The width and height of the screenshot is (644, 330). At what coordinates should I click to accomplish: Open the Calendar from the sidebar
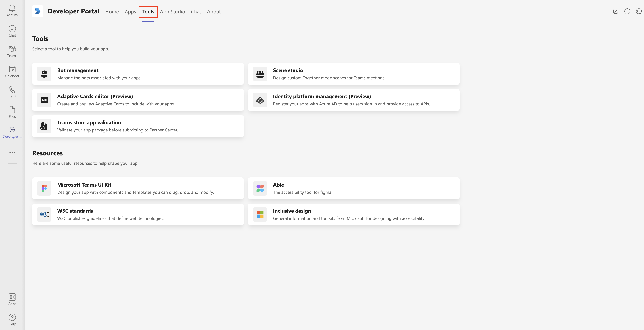point(12,72)
